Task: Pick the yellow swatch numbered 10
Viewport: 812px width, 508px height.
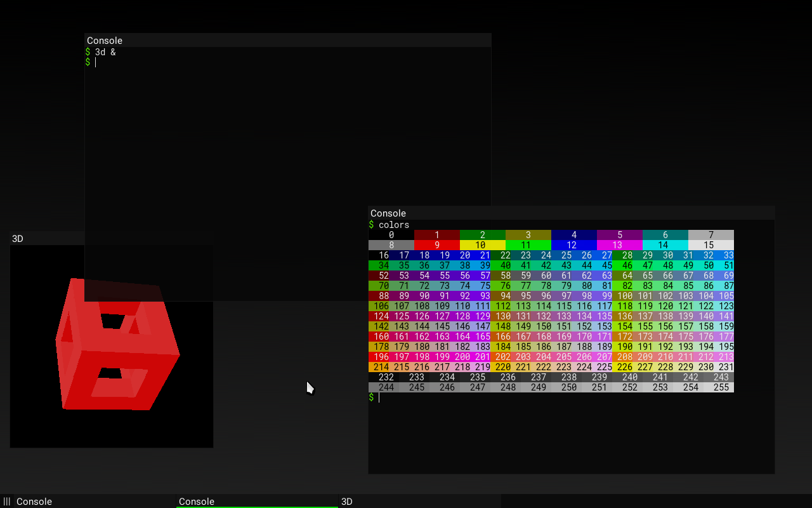Action: click(482, 245)
